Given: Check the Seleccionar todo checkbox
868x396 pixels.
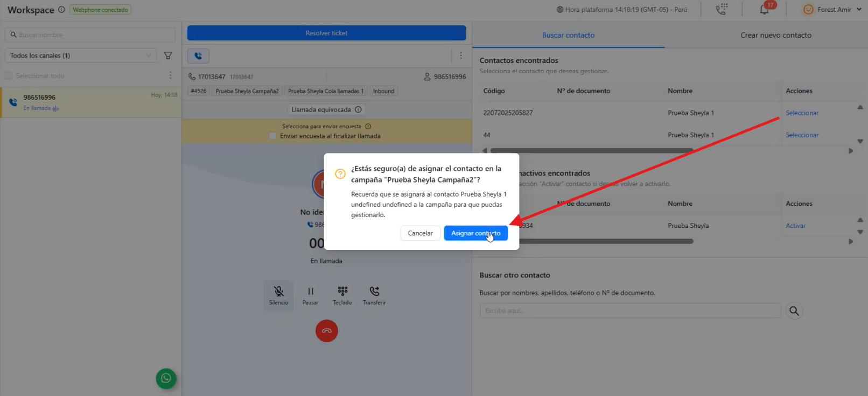Looking at the screenshot, I should 9,76.
